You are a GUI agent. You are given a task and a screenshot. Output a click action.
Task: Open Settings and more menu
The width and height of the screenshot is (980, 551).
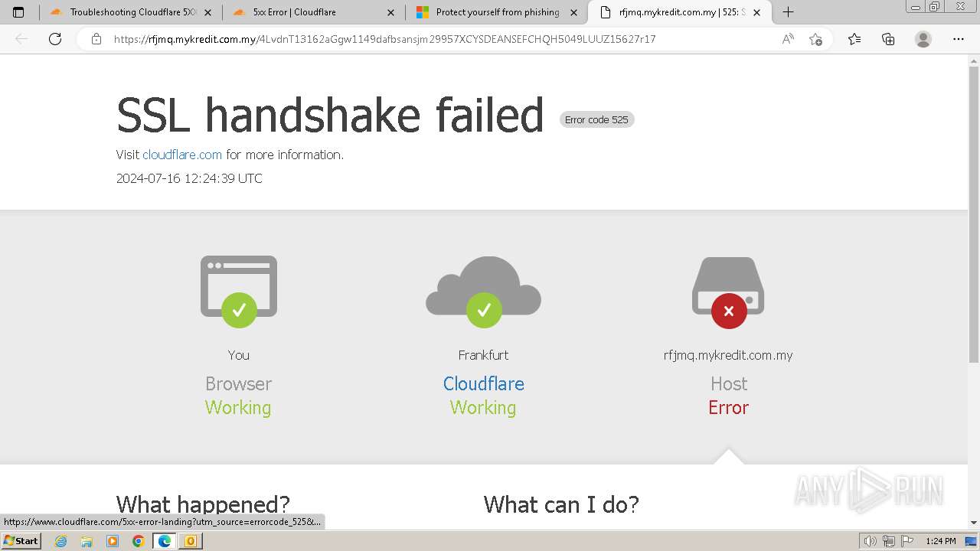click(959, 39)
